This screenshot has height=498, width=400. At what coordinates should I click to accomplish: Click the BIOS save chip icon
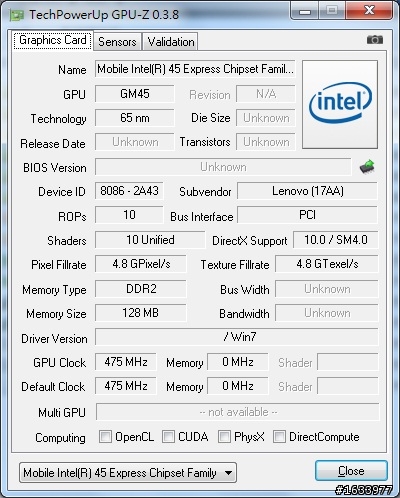pyautogui.click(x=367, y=167)
